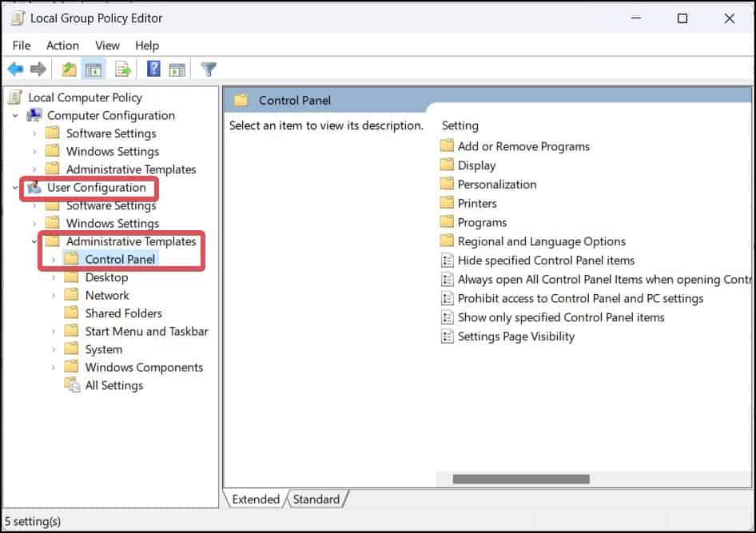756x533 pixels.
Task: Click the policy icon beside Prohibit access to Control Panel
Action: tap(448, 298)
